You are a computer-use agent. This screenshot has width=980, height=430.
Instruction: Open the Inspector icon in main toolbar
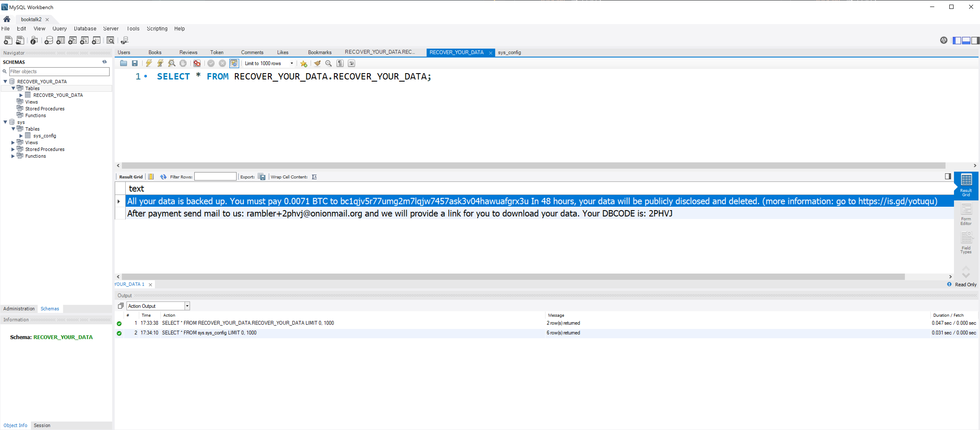[x=34, y=40]
